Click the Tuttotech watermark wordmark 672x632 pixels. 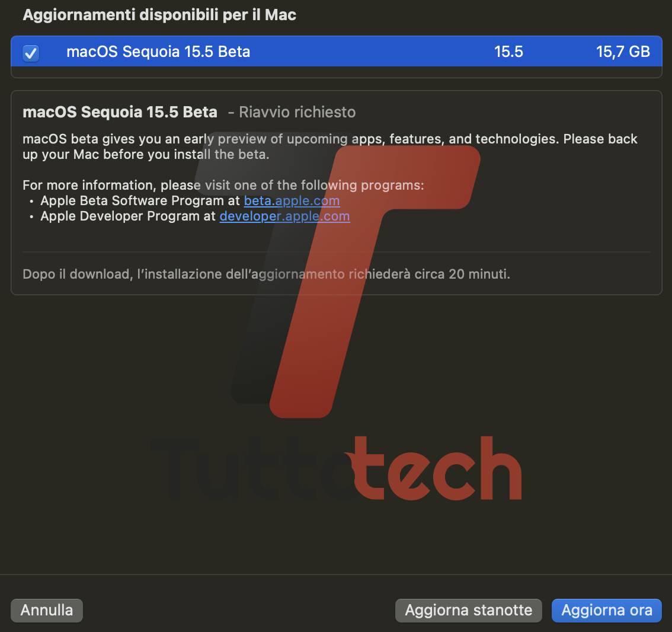337,468
